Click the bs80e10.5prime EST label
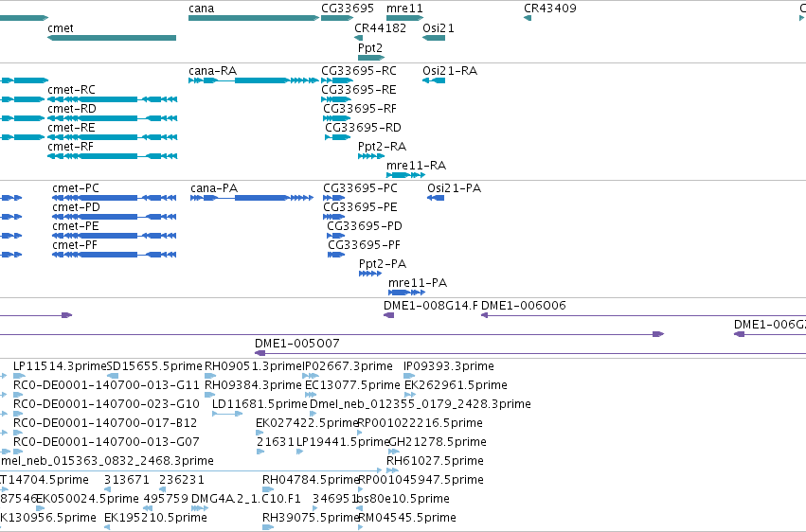The image size is (806, 532). pyautogui.click(x=403, y=500)
